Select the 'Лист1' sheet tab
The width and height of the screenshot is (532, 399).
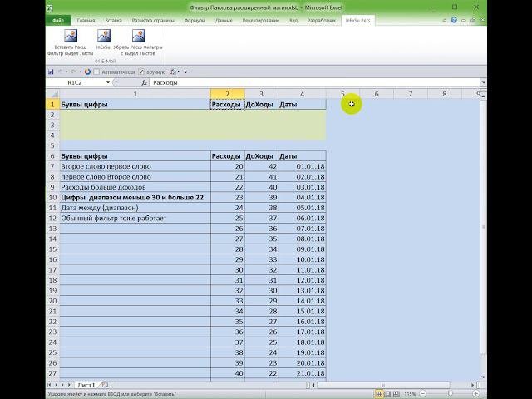86,386
